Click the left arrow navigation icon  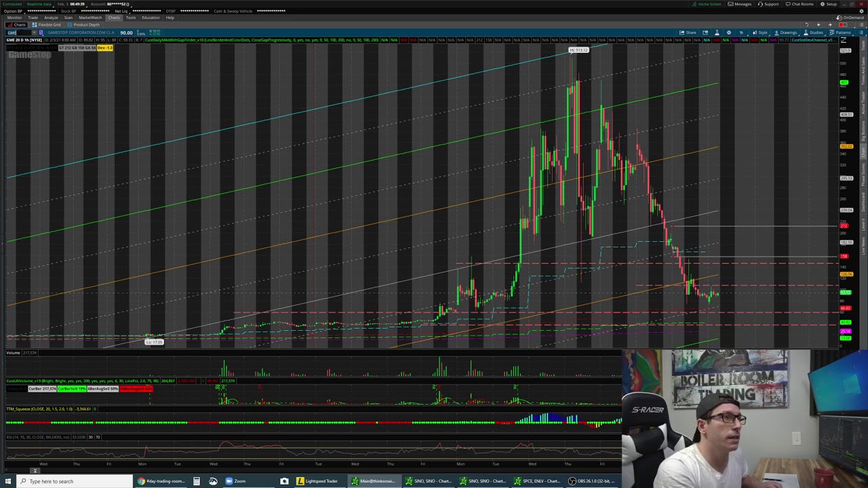[x=818, y=25]
